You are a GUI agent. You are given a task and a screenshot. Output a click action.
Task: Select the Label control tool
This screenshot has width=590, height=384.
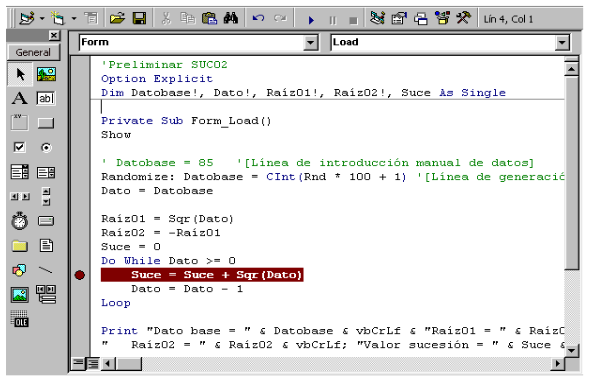(19, 99)
